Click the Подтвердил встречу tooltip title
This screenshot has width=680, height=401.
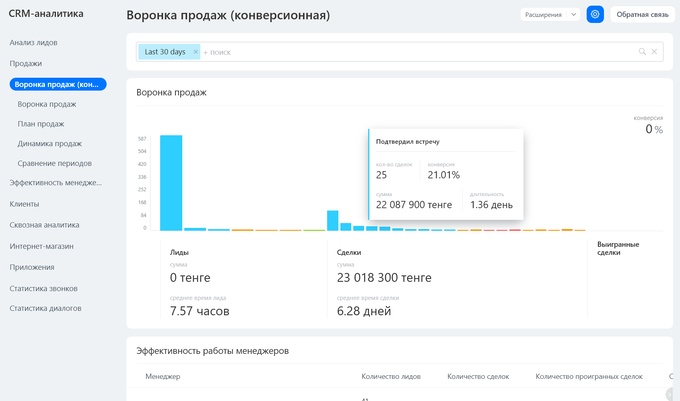coord(408,141)
